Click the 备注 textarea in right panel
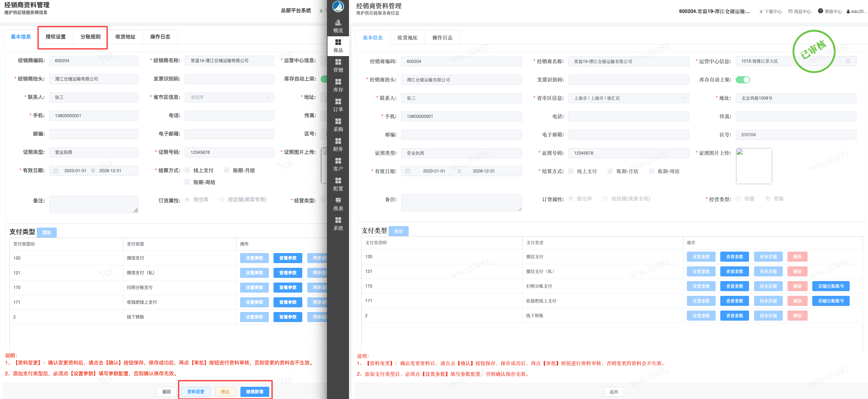This screenshot has height=399, width=868. coord(461,203)
